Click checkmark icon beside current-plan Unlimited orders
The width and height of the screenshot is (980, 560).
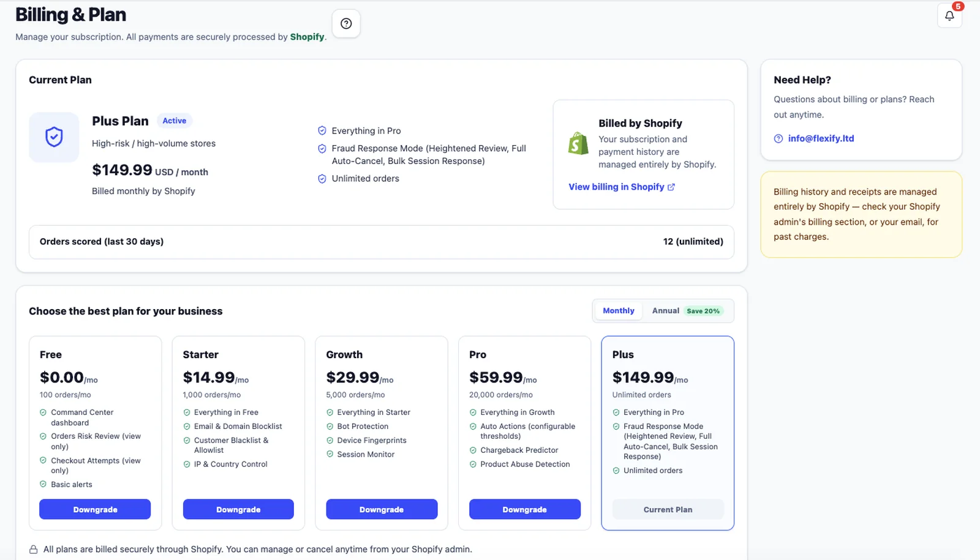[322, 179]
